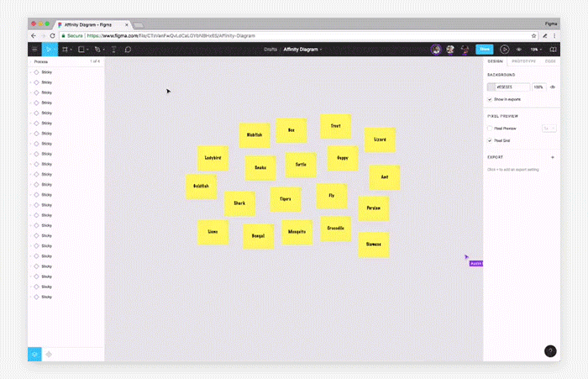Select the Frame tool
The height and width of the screenshot is (379, 588).
65,49
